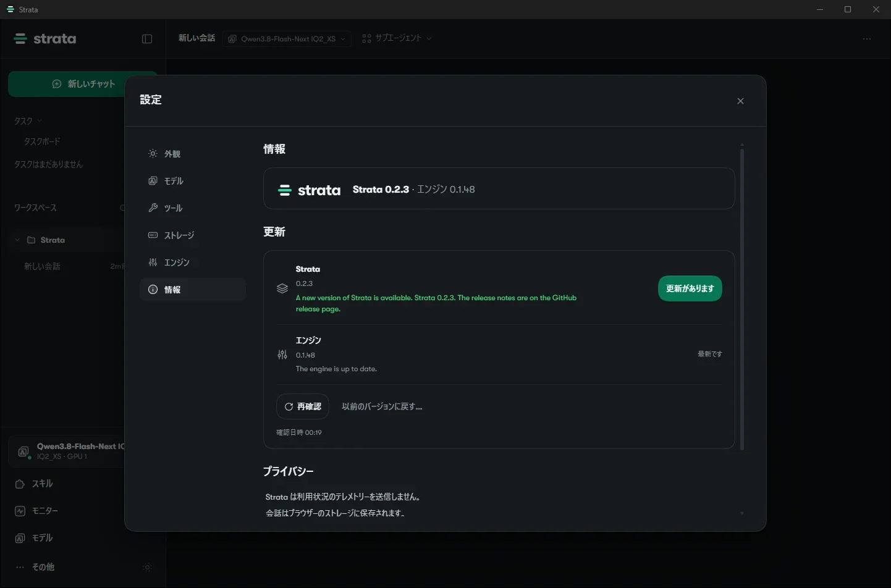Click the Strata layers icon in 更新
The image size is (891, 588).
click(282, 288)
